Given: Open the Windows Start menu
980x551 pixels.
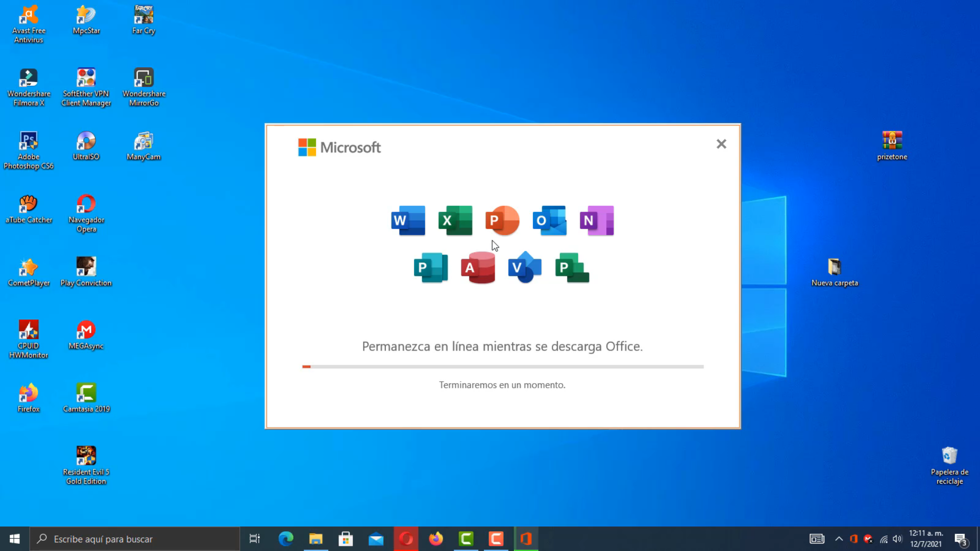Looking at the screenshot, I should click(x=15, y=539).
